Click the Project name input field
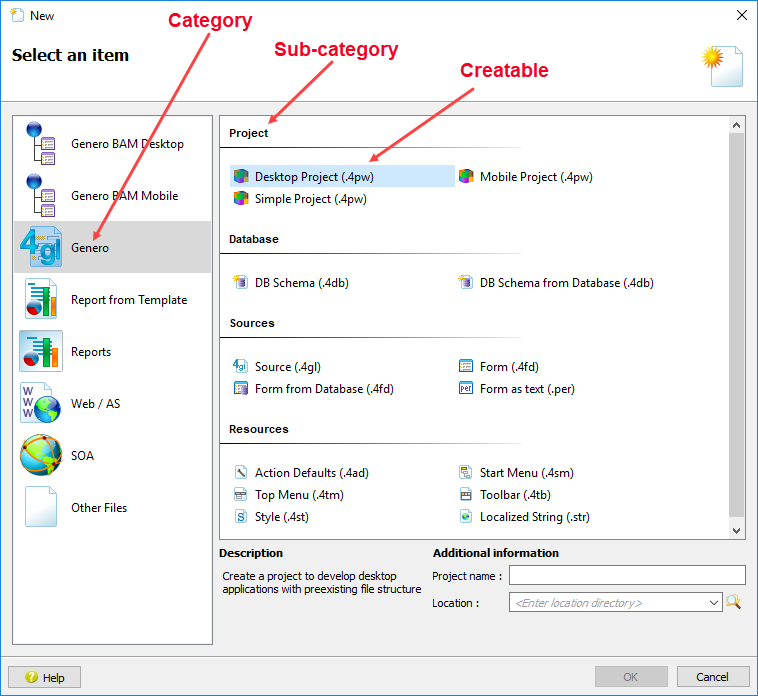 pos(627,575)
